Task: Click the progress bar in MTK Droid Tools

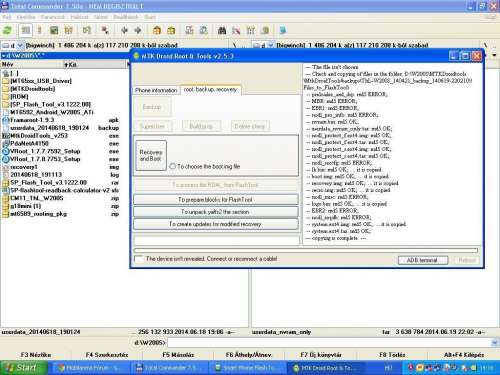Action: click(x=306, y=250)
